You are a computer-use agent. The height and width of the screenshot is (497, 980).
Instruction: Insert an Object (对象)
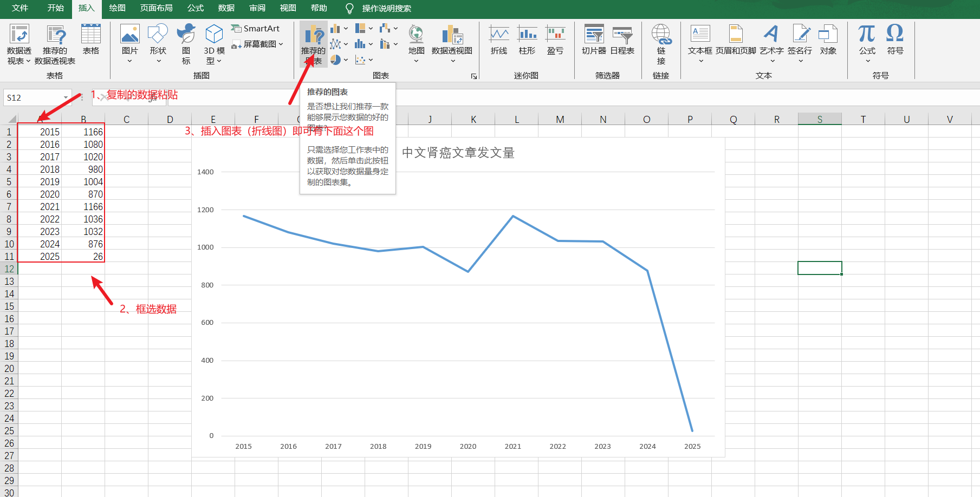pyautogui.click(x=828, y=40)
